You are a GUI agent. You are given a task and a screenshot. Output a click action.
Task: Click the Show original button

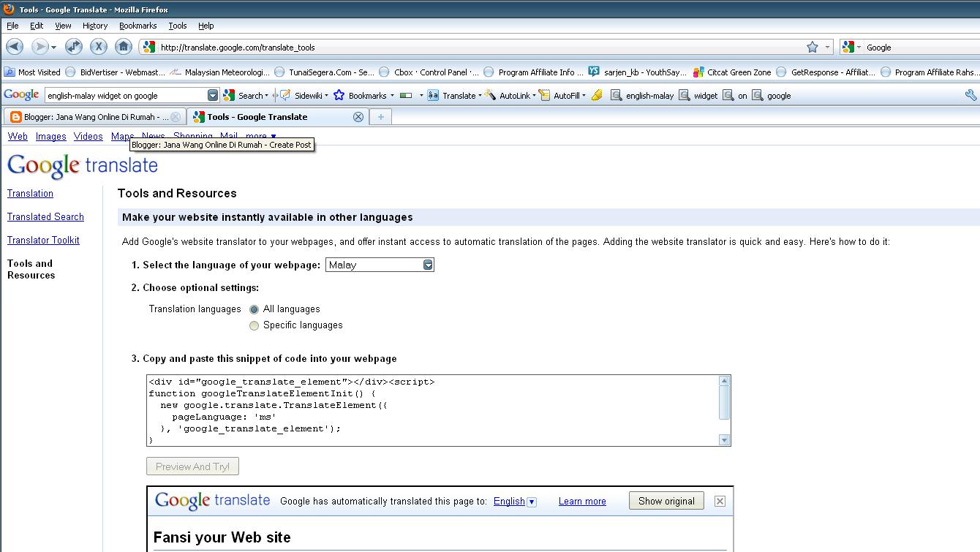(x=666, y=501)
